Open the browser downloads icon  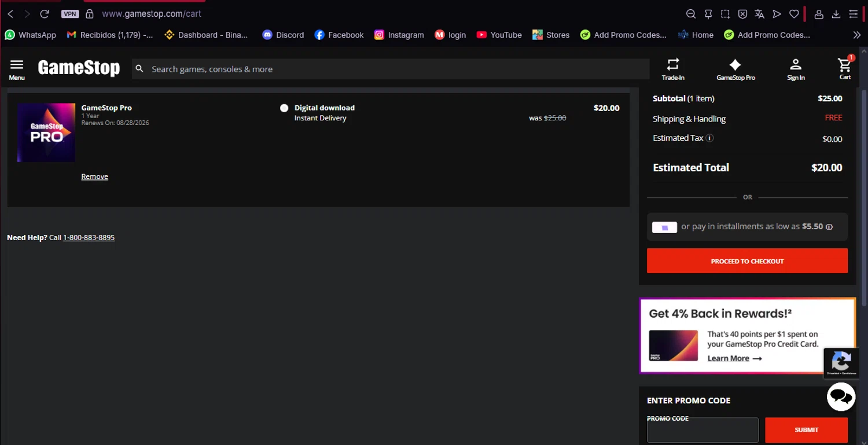pyautogui.click(x=836, y=14)
